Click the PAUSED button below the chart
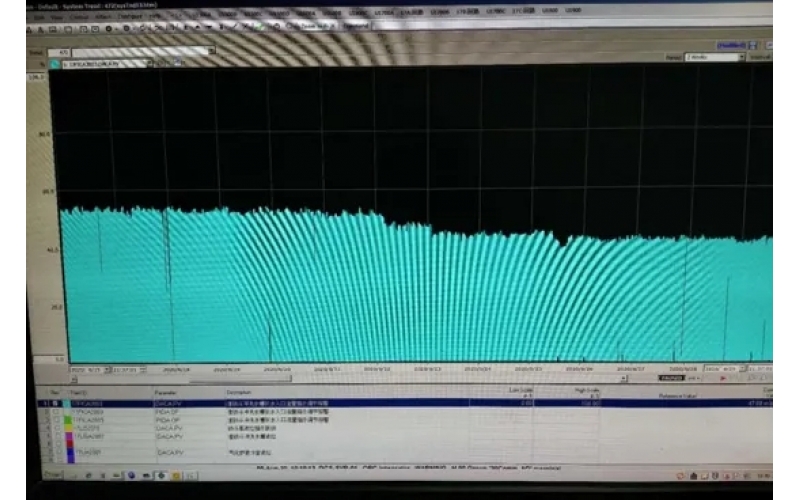800x500 pixels. pos(670,378)
